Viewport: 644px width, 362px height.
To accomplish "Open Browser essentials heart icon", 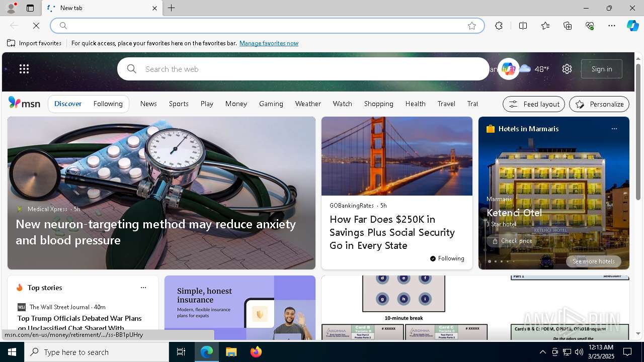I will 590,26.
